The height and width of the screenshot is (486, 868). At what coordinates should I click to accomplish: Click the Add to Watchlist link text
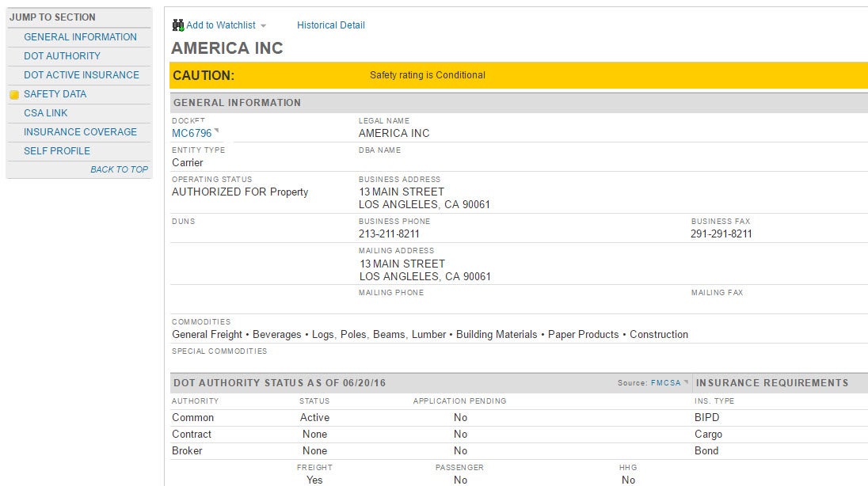(x=220, y=25)
